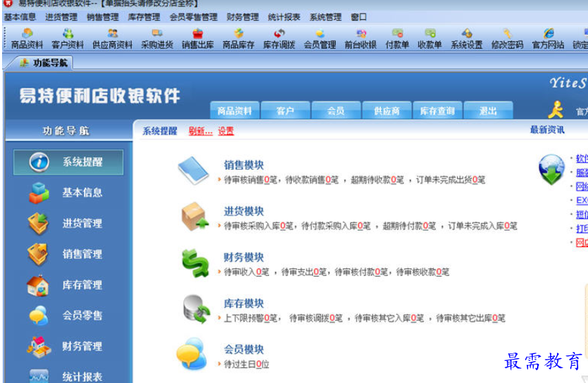Image resolution: width=588 pixels, height=383 pixels.
Task: Open the 进货模块 heading link
Action: 244,211
